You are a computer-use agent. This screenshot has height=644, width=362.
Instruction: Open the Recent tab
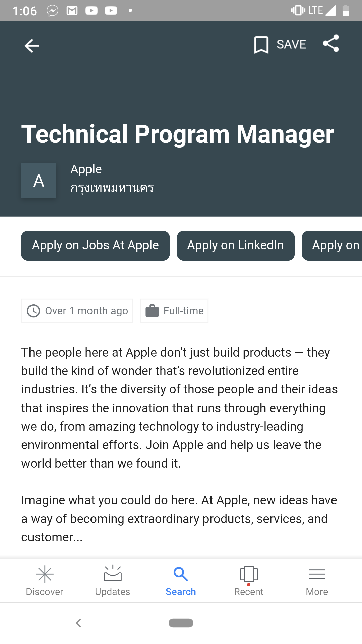click(x=249, y=580)
